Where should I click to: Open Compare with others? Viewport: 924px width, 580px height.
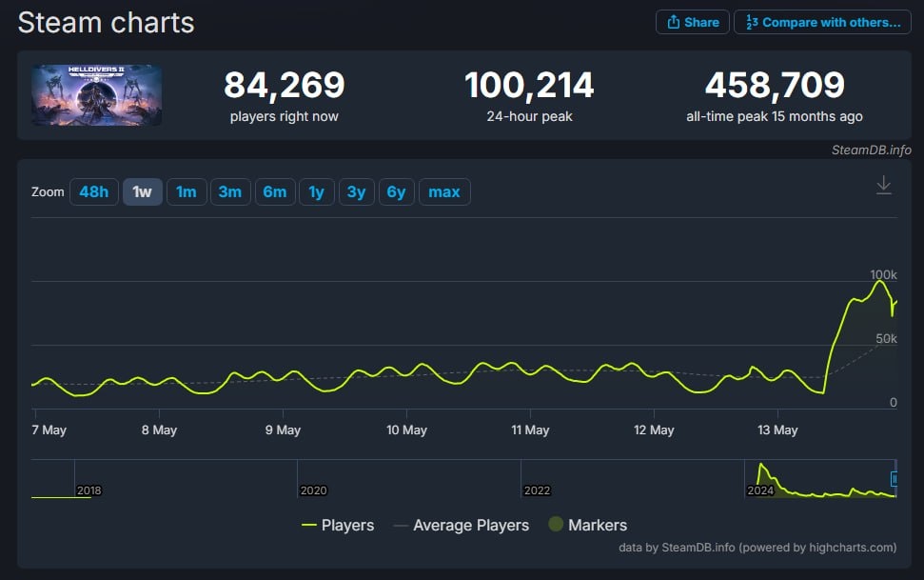tap(822, 23)
